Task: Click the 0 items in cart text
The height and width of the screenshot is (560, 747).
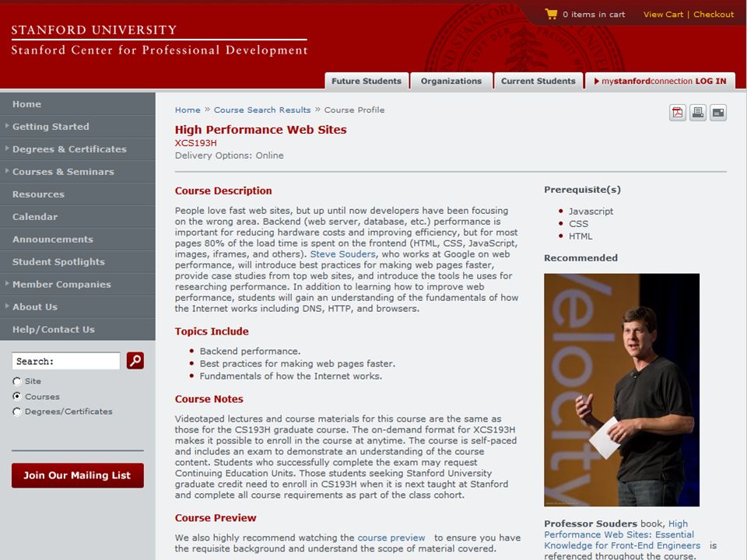Action: click(x=594, y=14)
